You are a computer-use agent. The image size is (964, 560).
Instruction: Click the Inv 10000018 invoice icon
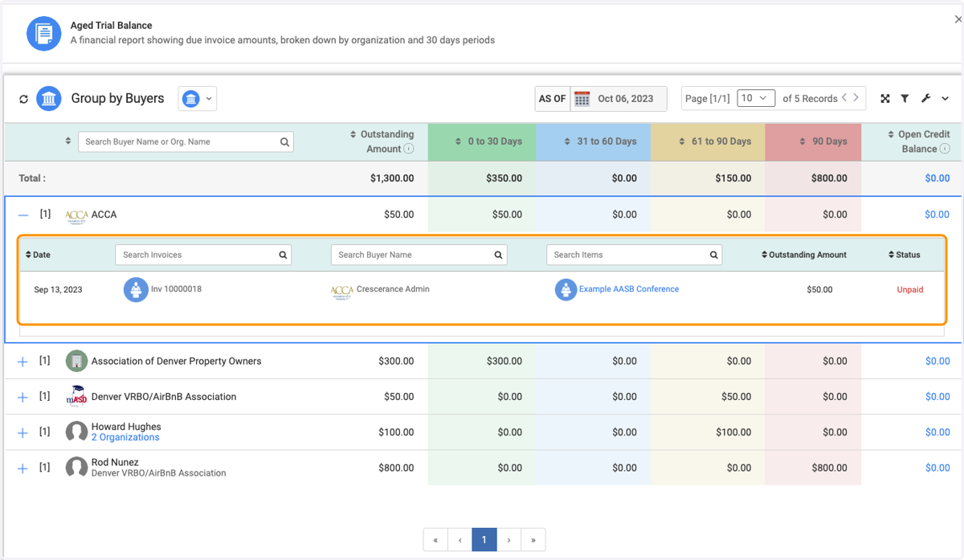pyautogui.click(x=136, y=290)
